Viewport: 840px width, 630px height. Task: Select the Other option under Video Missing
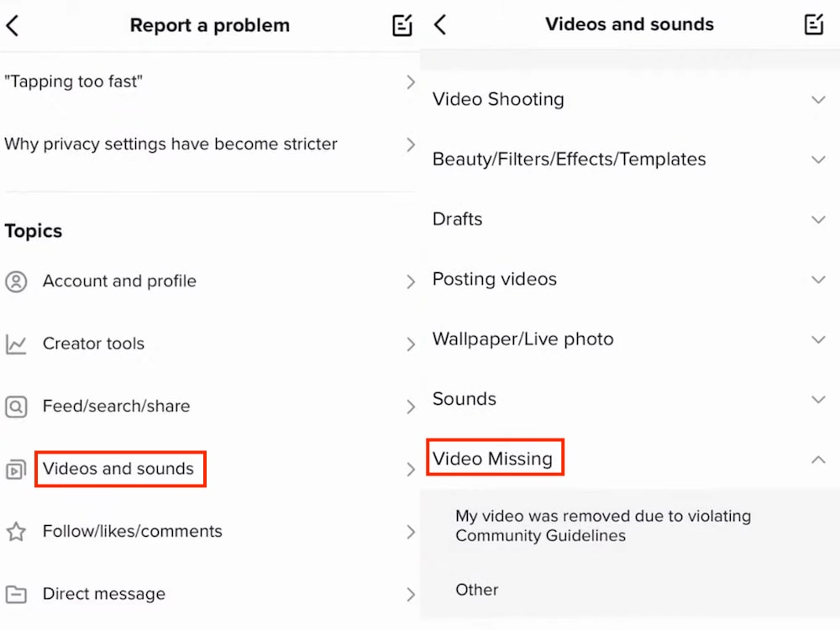(x=476, y=590)
